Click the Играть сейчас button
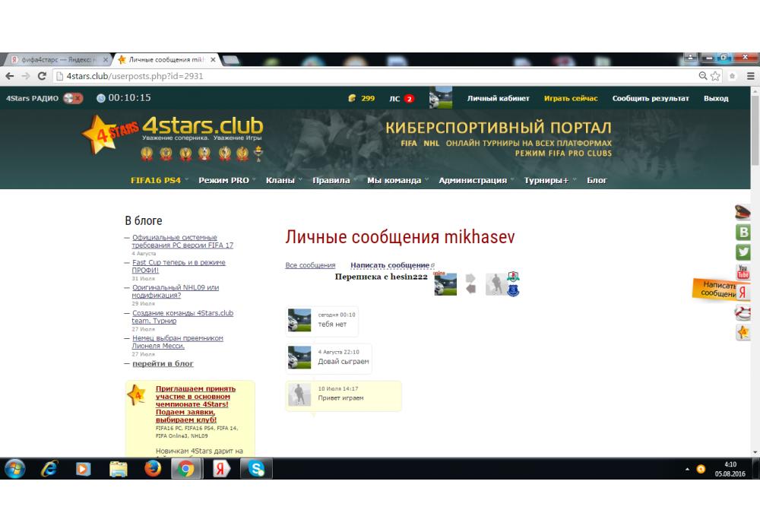760x532 pixels. 571,98
